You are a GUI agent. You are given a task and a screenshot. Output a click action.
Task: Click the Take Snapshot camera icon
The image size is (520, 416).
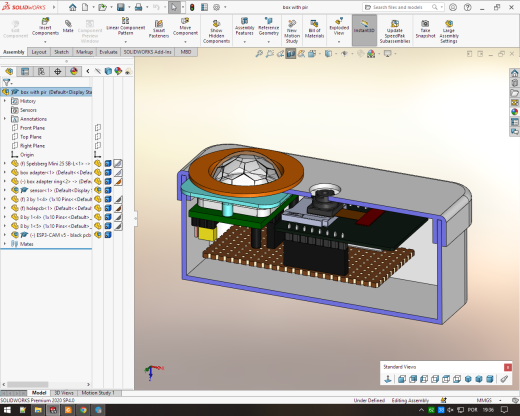(425, 29)
